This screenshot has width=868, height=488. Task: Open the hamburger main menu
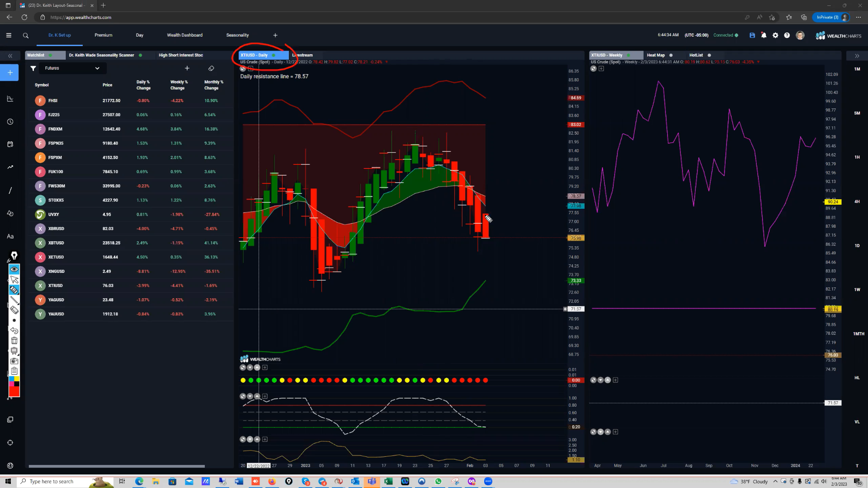(x=9, y=35)
